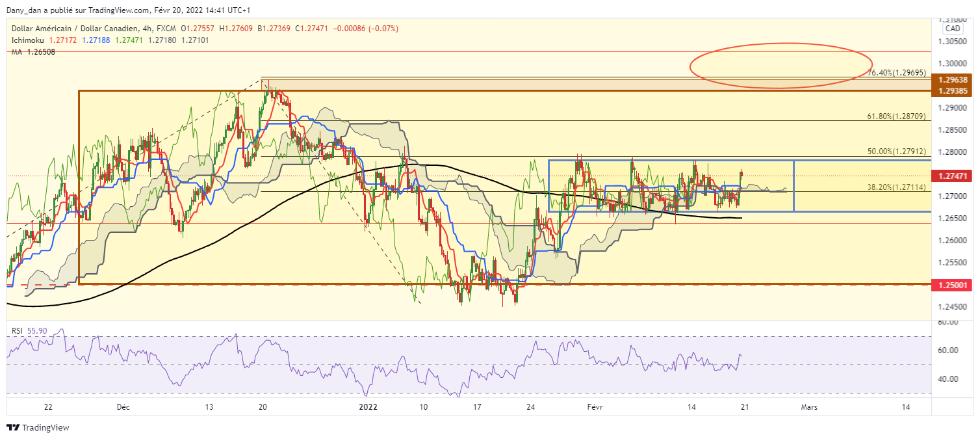
Task: Click the 2022 marker on time axis
Action: click(368, 407)
